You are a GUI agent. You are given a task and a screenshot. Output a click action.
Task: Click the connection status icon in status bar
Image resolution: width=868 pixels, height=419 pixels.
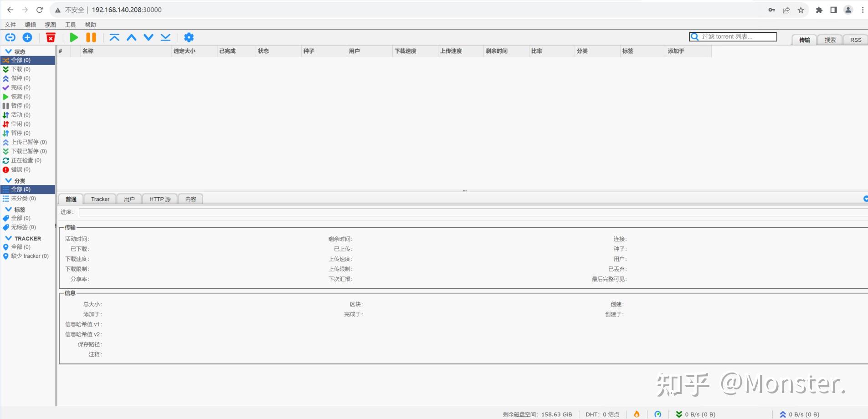coord(658,414)
